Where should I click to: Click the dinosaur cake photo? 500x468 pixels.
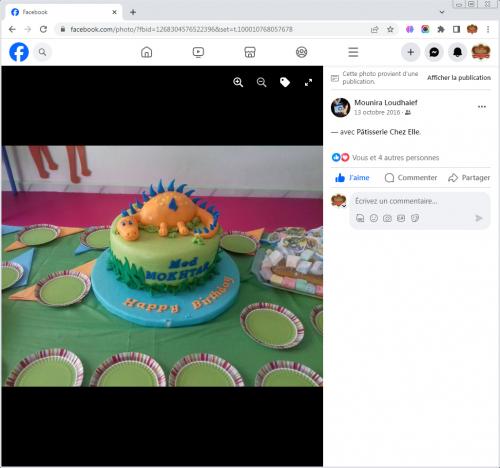tap(162, 266)
